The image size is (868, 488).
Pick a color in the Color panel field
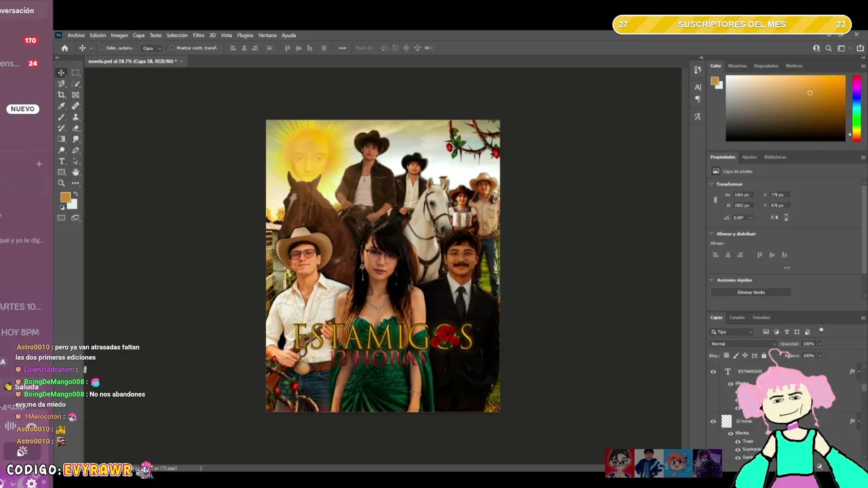786,108
